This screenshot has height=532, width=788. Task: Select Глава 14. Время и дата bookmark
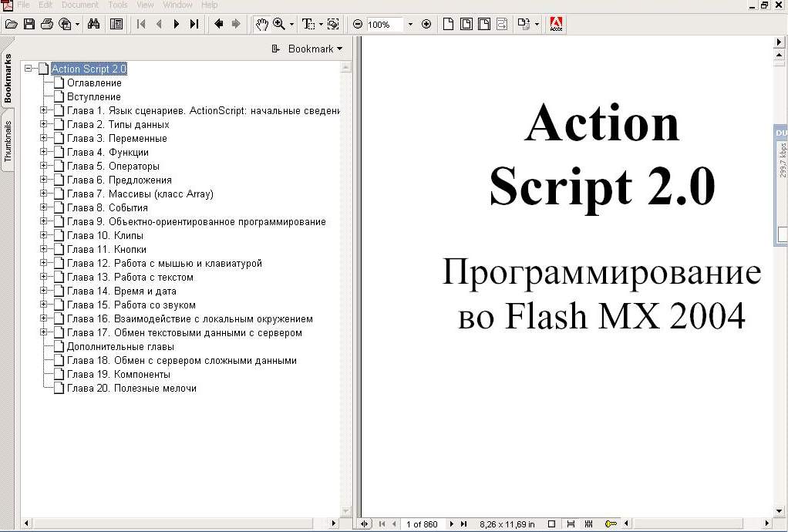click(x=121, y=291)
